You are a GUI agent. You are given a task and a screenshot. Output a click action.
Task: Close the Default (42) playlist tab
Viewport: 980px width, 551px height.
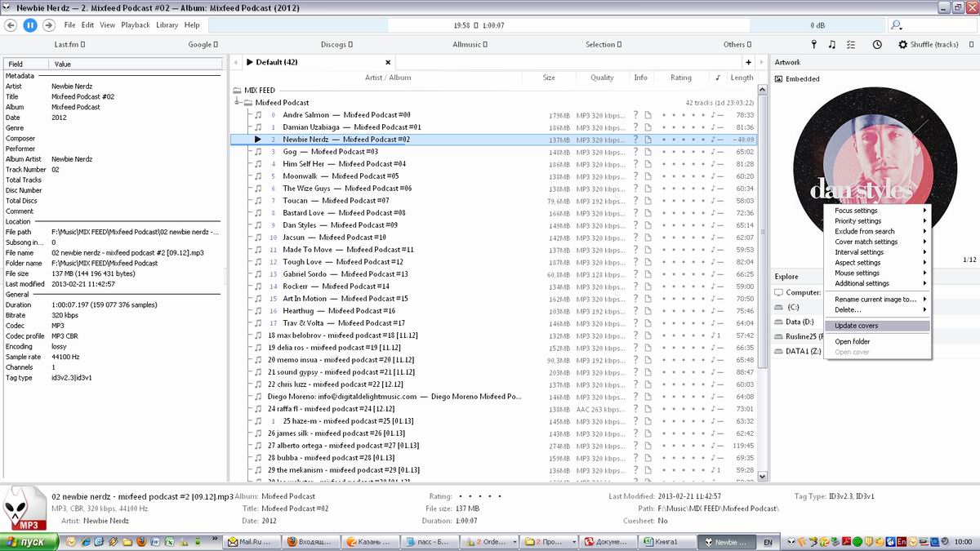pos(388,62)
